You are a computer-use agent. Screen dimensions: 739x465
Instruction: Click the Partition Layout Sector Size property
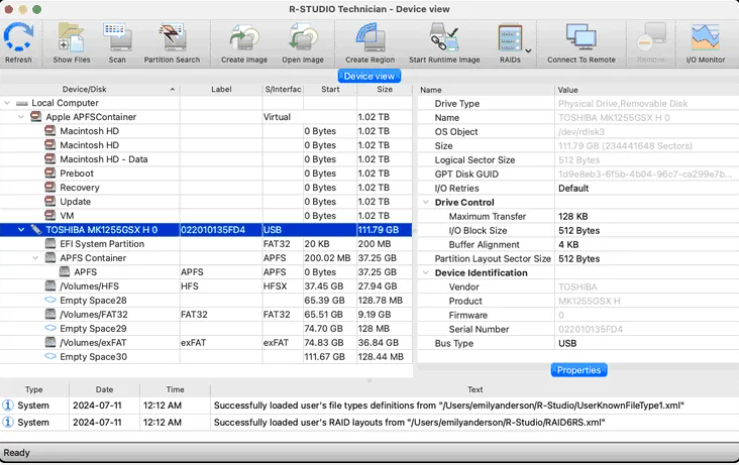coord(493,259)
